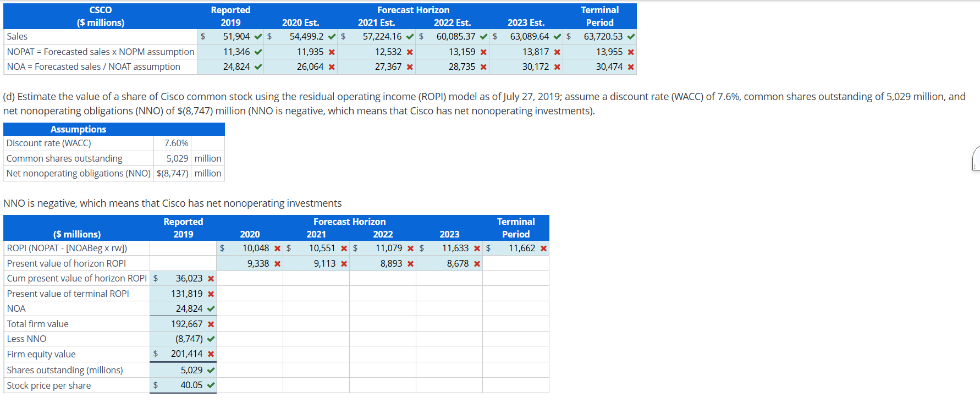Click the Net nonoperating obligations (NNO) label
The height and width of the screenshot is (403, 980).
coord(79,174)
